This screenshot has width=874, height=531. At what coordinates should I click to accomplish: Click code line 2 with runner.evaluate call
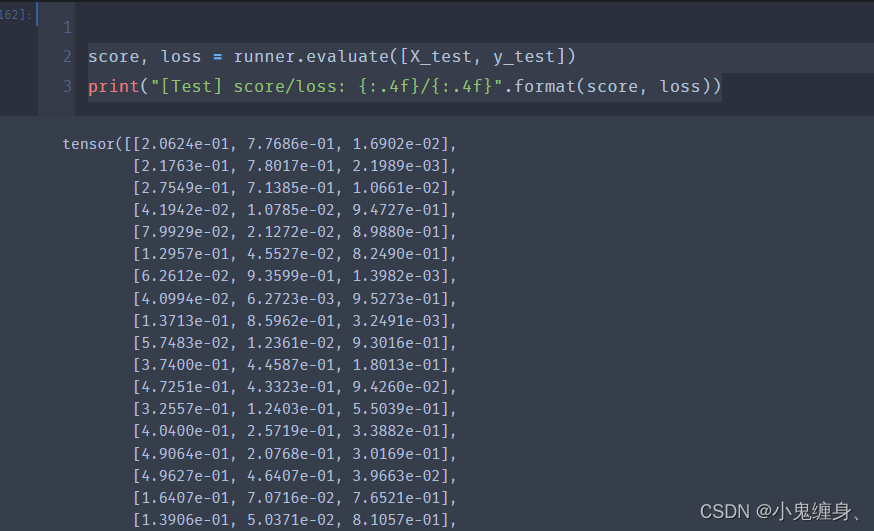tap(332, 56)
